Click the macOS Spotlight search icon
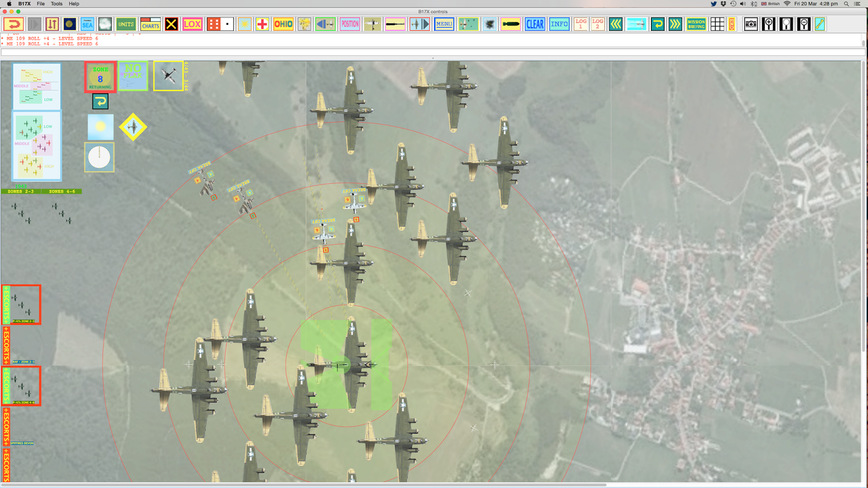The height and width of the screenshot is (488, 868). (x=846, y=4)
